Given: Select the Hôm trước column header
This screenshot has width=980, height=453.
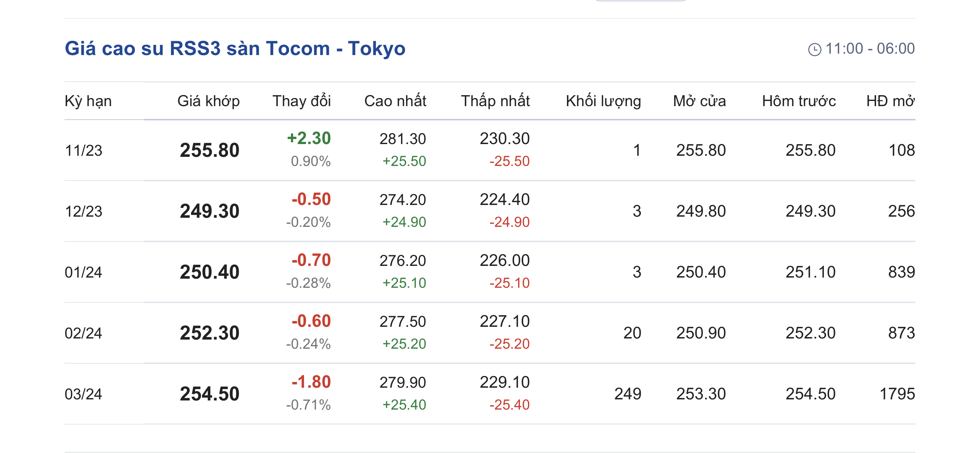Looking at the screenshot, I should pos(799,101).
